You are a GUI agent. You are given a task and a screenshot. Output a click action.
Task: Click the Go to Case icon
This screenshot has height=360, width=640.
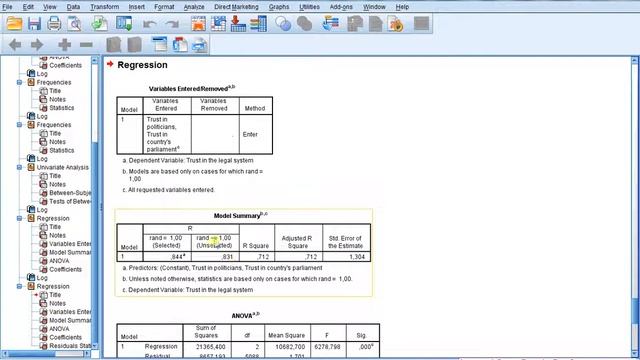click(218, 24)
